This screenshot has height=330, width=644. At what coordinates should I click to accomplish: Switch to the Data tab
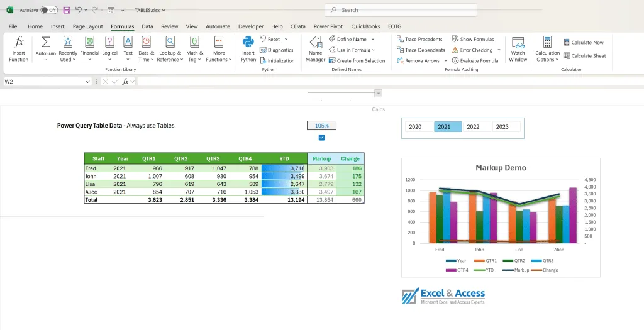coord(147,26)
